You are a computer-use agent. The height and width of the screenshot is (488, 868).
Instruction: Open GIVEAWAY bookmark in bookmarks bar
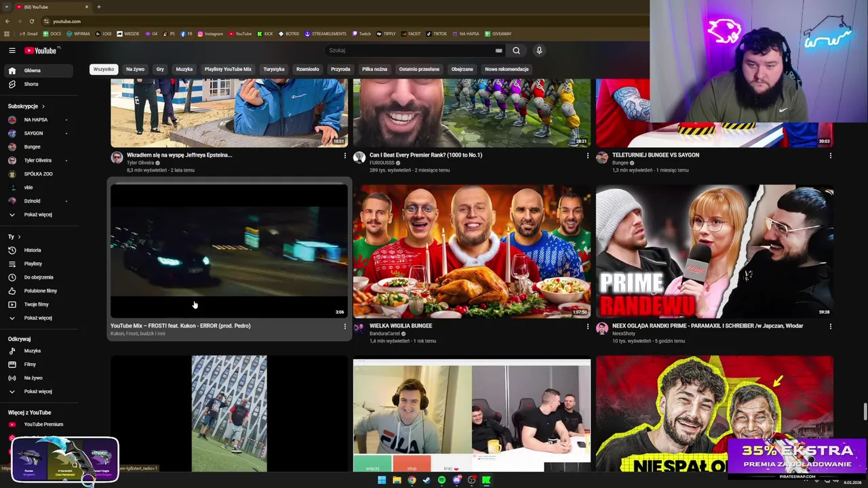498,33
